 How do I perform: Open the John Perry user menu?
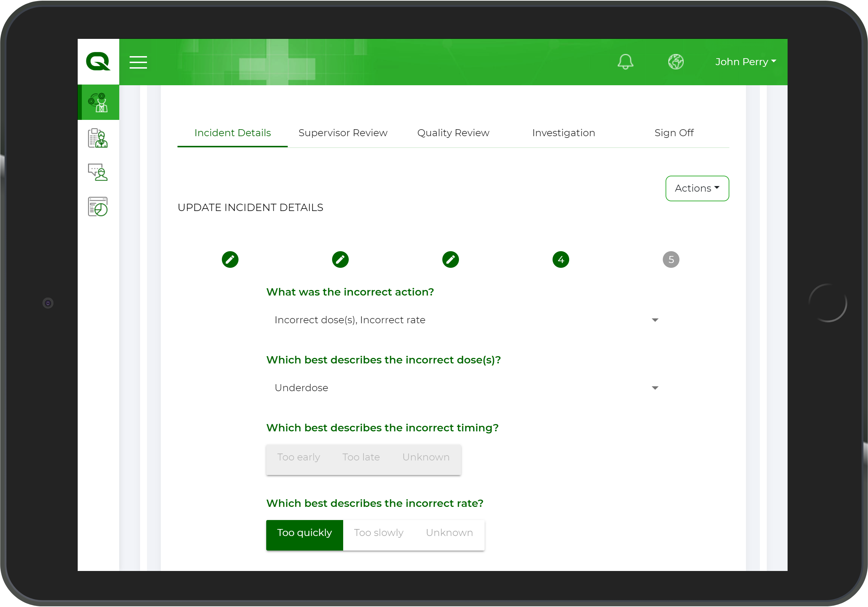coord(745,62)
